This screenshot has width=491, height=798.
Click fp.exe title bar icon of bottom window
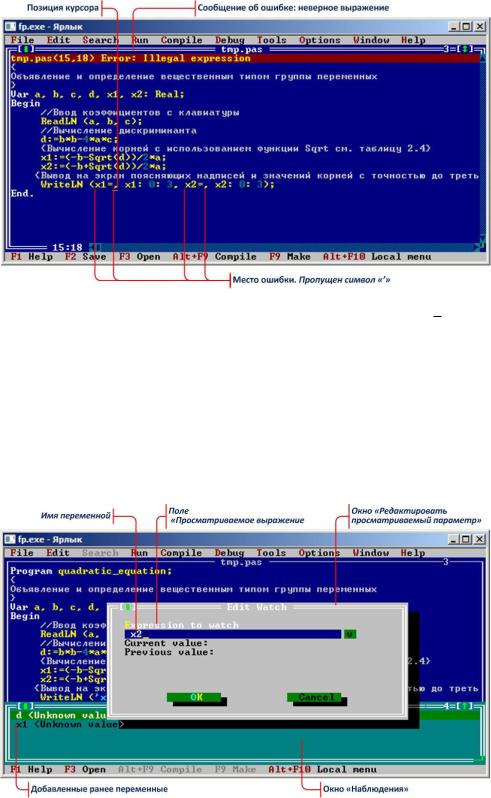[x=10, y=539]
